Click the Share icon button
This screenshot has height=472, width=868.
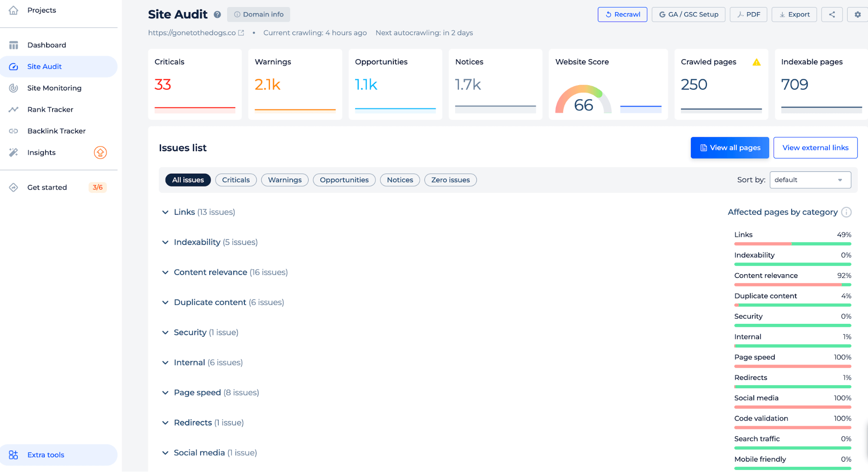coord(832,14)
